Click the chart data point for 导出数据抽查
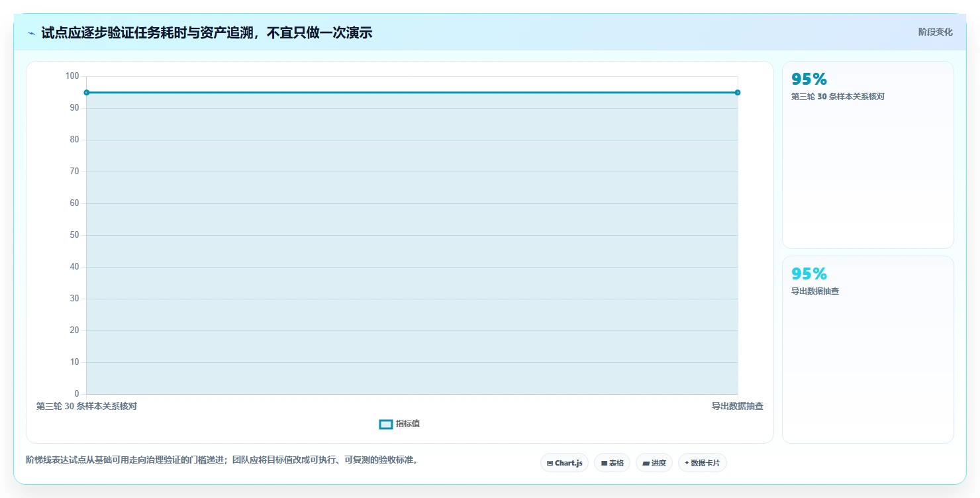Viewport: 980px width, 498px height. [738, 93]
